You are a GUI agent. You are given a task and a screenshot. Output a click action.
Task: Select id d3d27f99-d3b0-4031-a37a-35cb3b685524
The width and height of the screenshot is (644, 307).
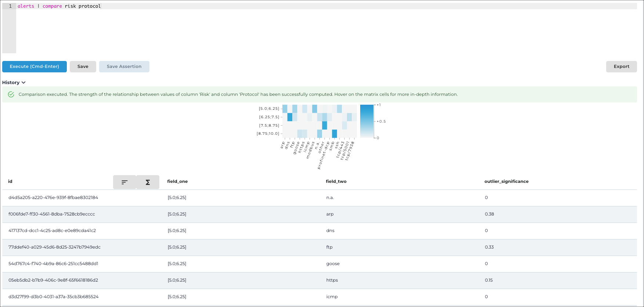coord(54,297)
